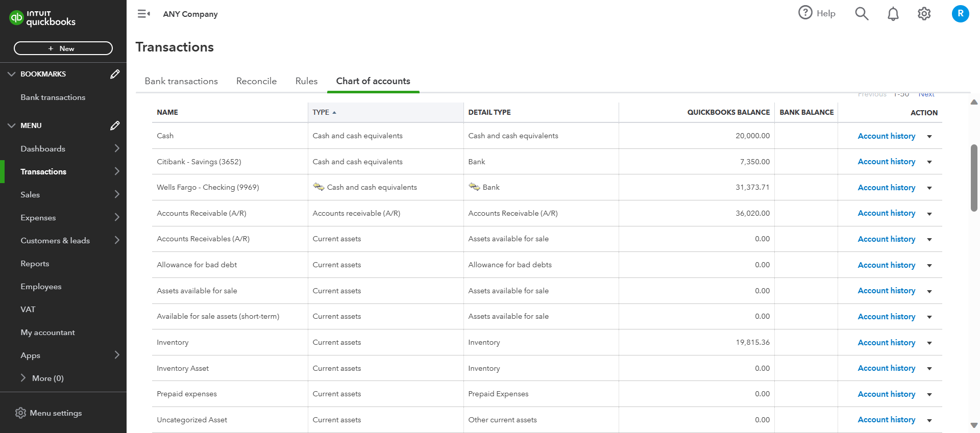Image resolution: width=980 pixels, height=433 pixels.
Task: Open the notifications bell
Action: (x=893, y=14)
